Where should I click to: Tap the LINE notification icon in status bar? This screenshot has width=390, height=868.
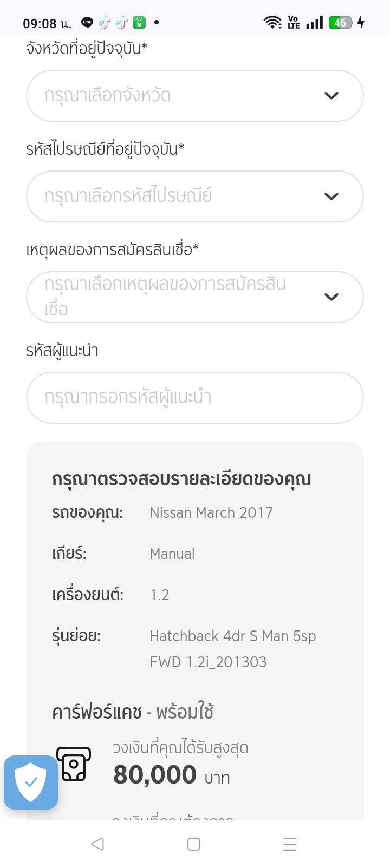tap(87, 23)
